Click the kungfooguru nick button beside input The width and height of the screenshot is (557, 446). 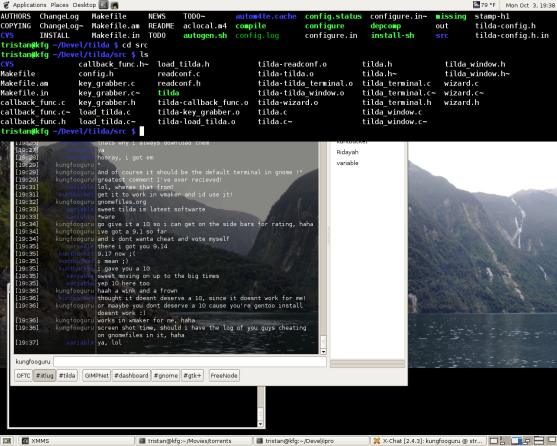(33, 362)
